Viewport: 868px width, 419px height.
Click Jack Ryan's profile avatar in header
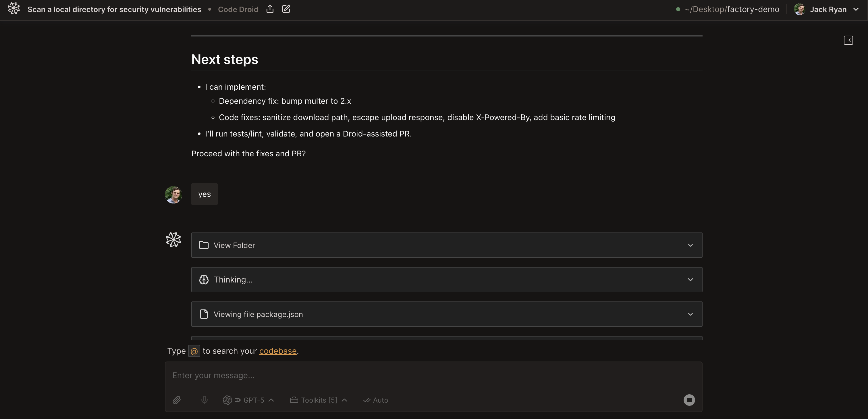point(799,9)
